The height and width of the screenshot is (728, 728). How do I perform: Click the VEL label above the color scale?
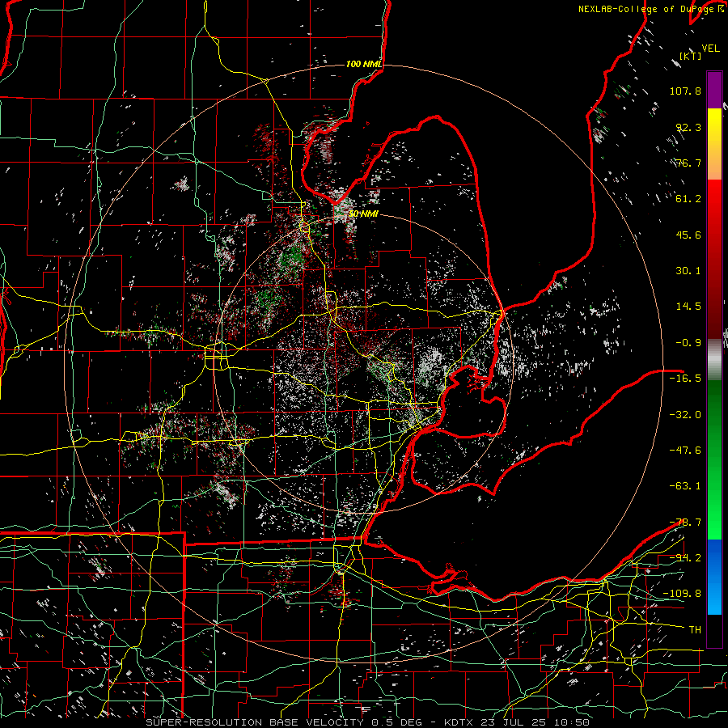[x=710, y=49]
